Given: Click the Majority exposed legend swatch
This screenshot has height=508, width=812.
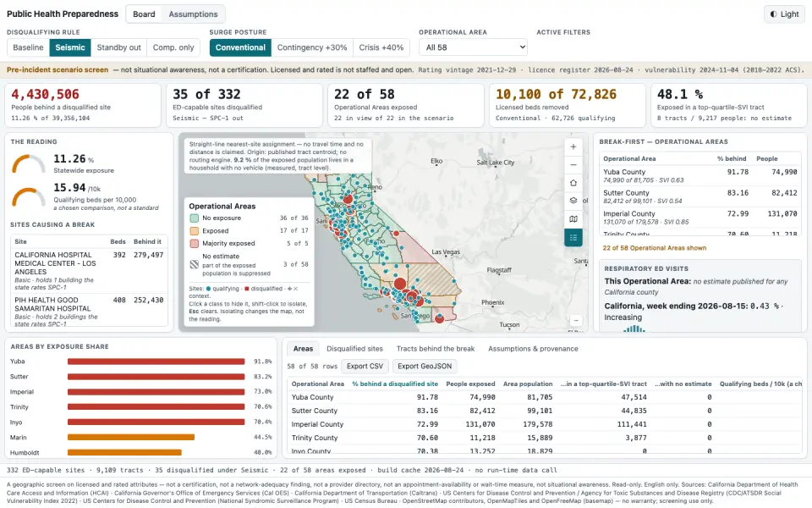Looking at the screenshot, I should click(x=195, y=244).
